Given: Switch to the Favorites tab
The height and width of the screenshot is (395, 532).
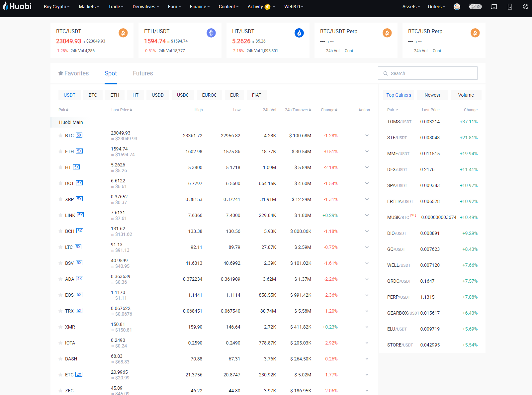Looking at the screenshot, I should 73,73.
